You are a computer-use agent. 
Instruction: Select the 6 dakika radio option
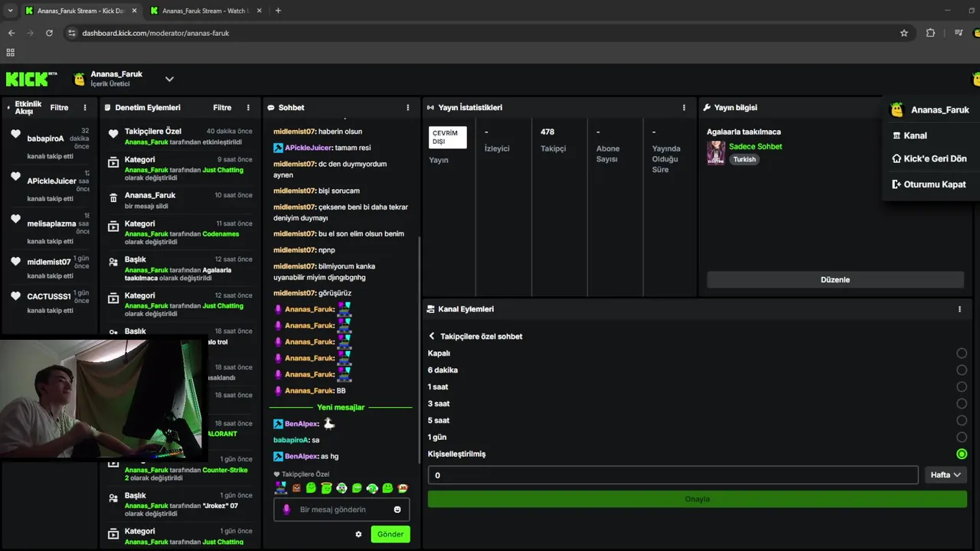pyautogui.click(x=962, y=370)
